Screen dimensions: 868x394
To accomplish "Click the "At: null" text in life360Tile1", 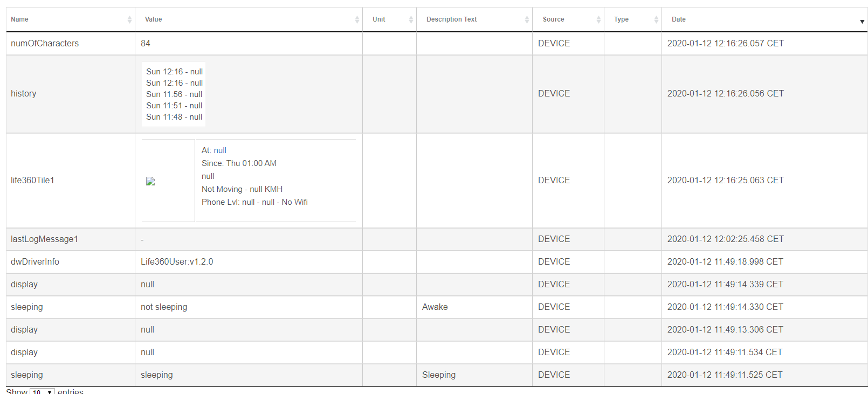I will (214, 150).
